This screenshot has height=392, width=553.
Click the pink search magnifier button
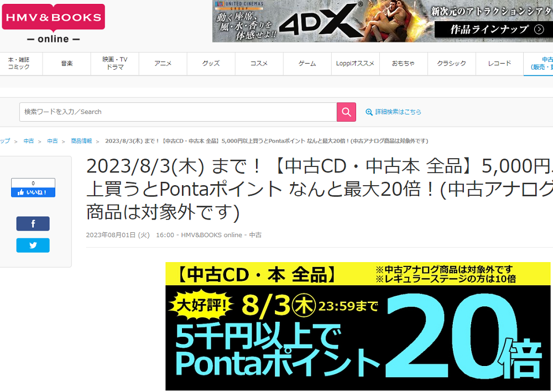click(x=346, y=112)
